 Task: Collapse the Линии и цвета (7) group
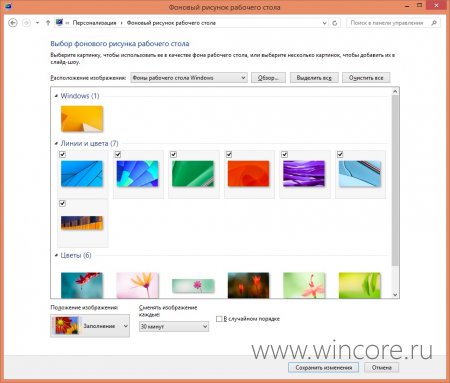(x=56, y=143)
